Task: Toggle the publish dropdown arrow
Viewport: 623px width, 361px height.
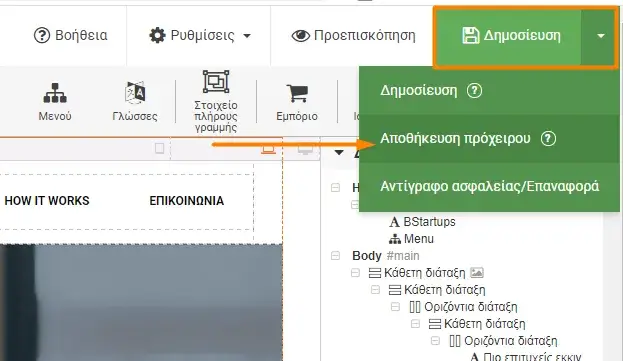Action: (601, 36)
